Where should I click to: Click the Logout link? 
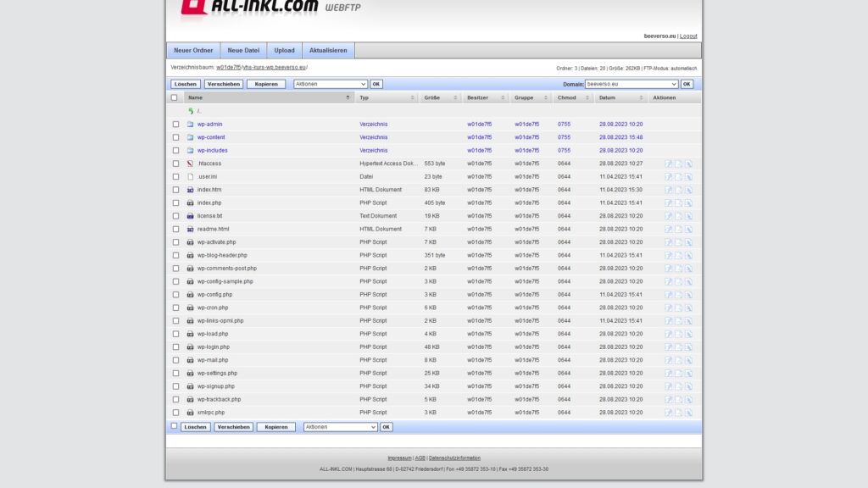point(688,36)
